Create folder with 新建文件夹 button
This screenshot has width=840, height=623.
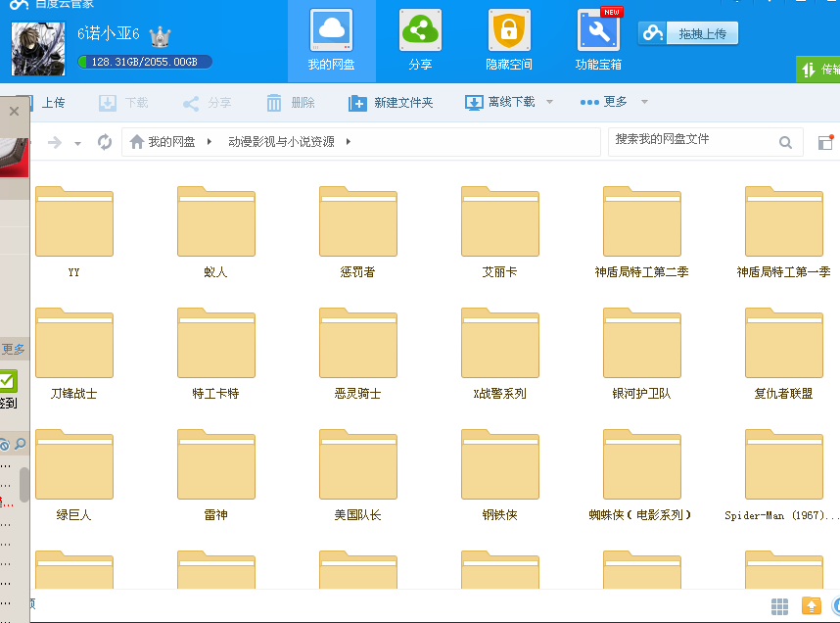[x=391, y=103]
